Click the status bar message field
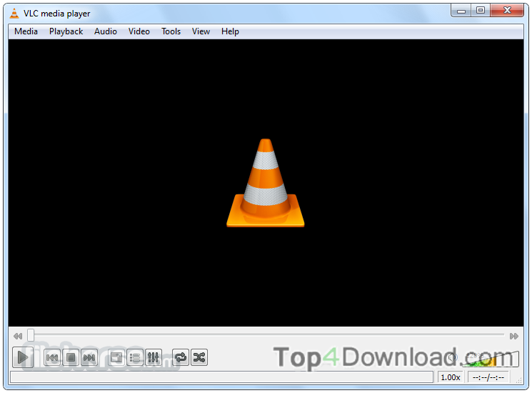The height and width of the screenshot is (393, 532). 222,377
